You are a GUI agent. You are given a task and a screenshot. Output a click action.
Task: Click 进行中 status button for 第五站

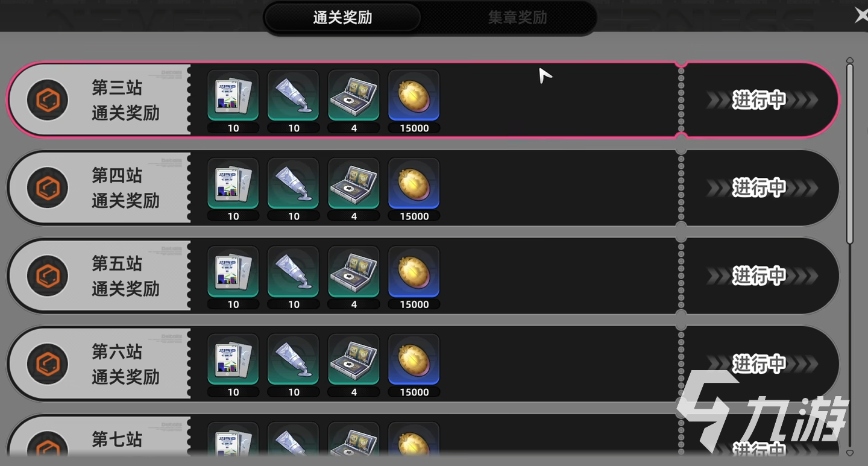point(759,276)
